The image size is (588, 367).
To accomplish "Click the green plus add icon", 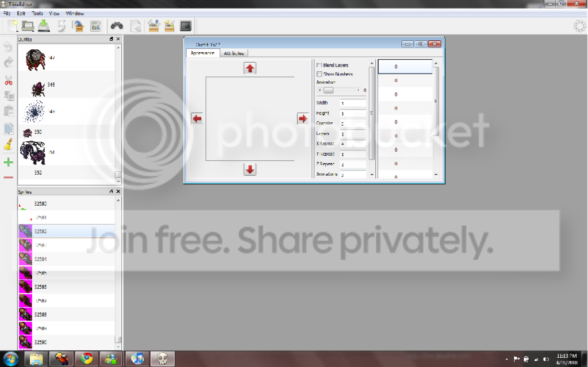I will pos(8,162).
